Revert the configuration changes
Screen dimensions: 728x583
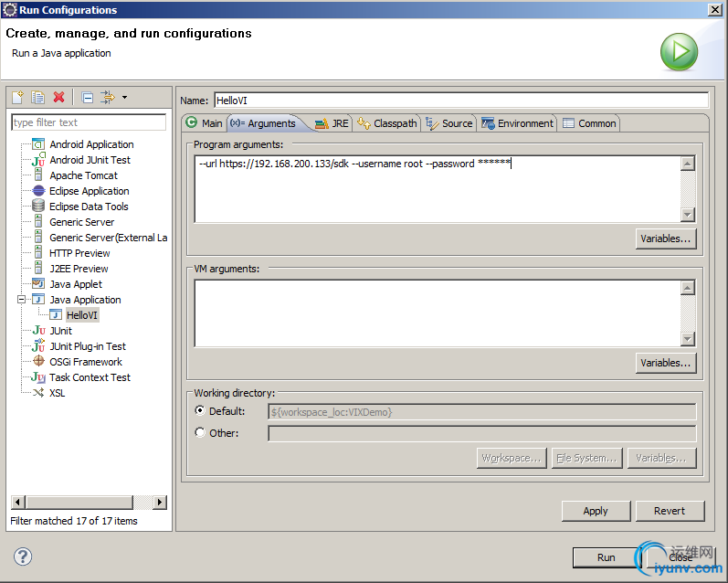pos(670,511)
